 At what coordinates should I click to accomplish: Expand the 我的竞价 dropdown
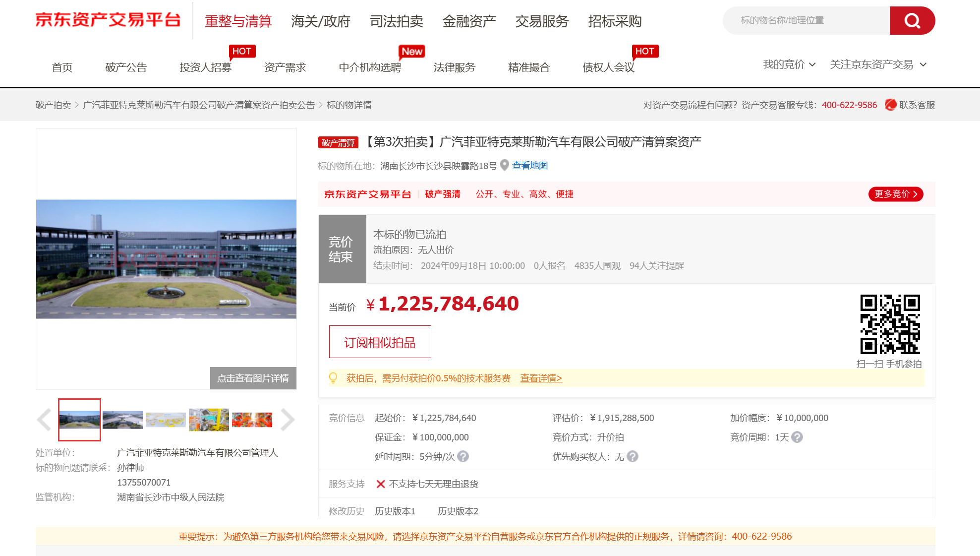pyautogui.click(x=789, y=64)
